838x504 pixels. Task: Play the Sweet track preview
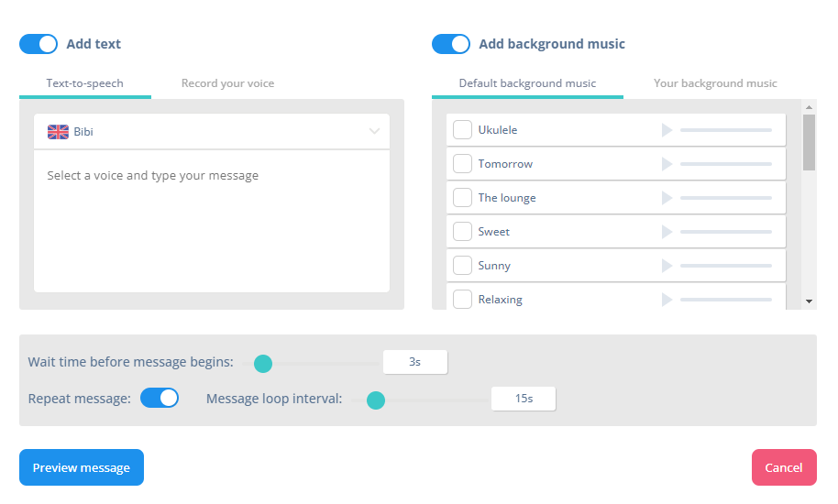click(x=667, y=232)
